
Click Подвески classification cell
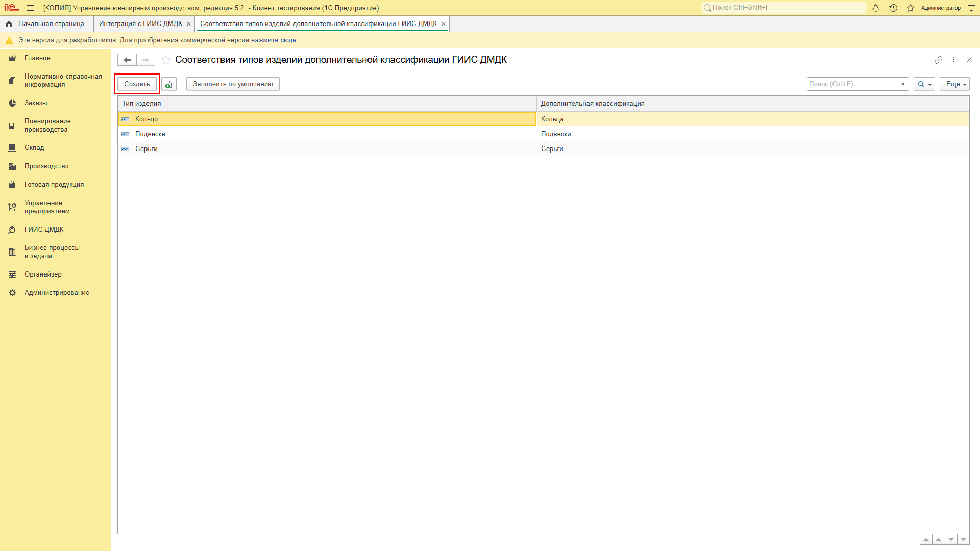coord(753,134)
